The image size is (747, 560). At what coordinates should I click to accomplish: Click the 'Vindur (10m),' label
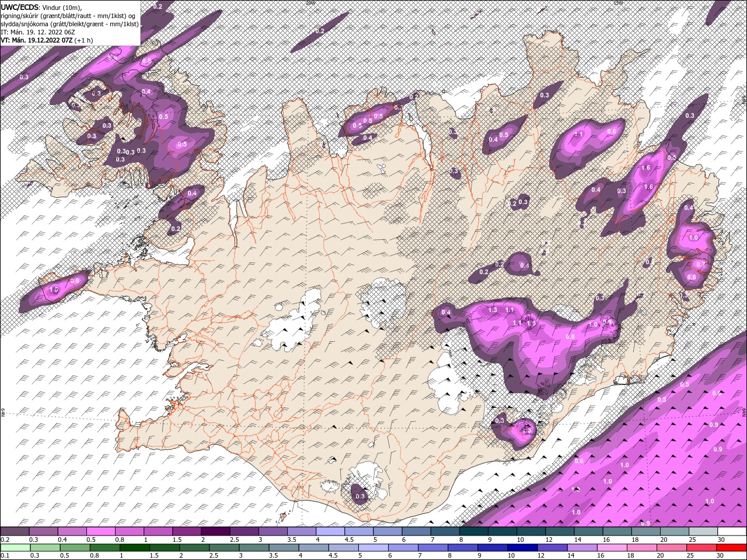[x=62, y=7]
